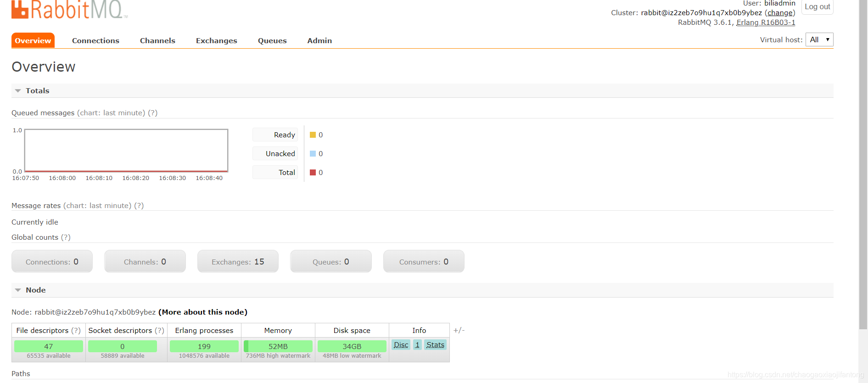868x383 pixels.
Task: Open the Consumers: 0 count button
Action: (x=424, y=261)
